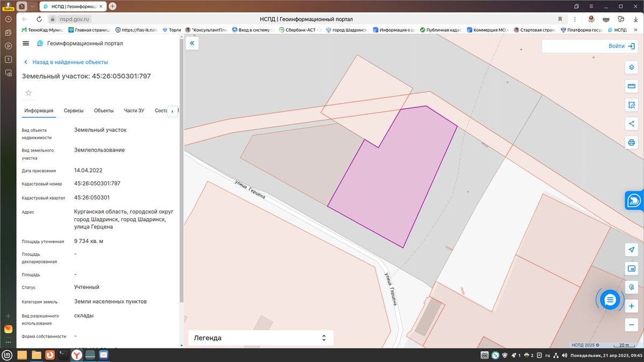Collapse the side panel with double chevron
The image size is (644, 362).
(192, 43)
